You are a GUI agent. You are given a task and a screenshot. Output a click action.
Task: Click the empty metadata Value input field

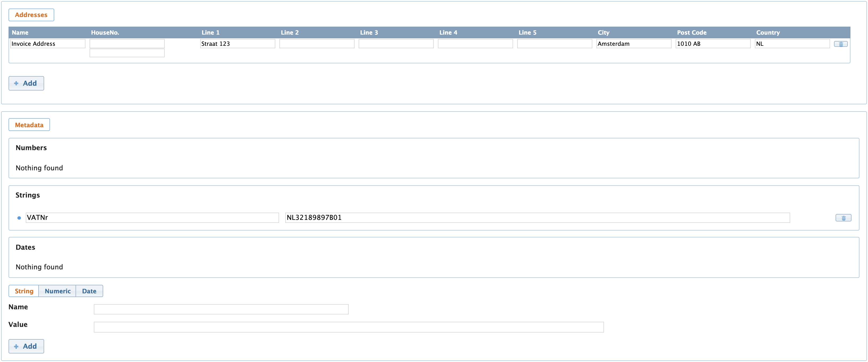[x=348, y=327]
